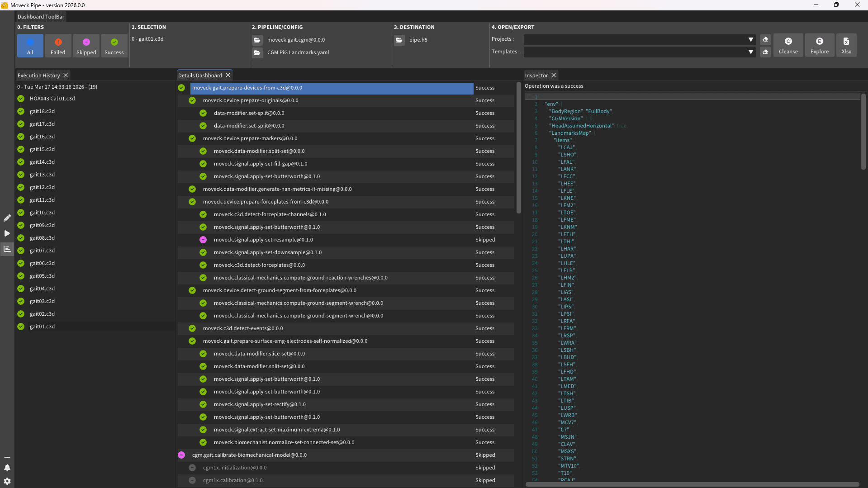Screen dimensions: 868x488
Task: Select gait18.c3d in execution history
Action: coord(42,111)
